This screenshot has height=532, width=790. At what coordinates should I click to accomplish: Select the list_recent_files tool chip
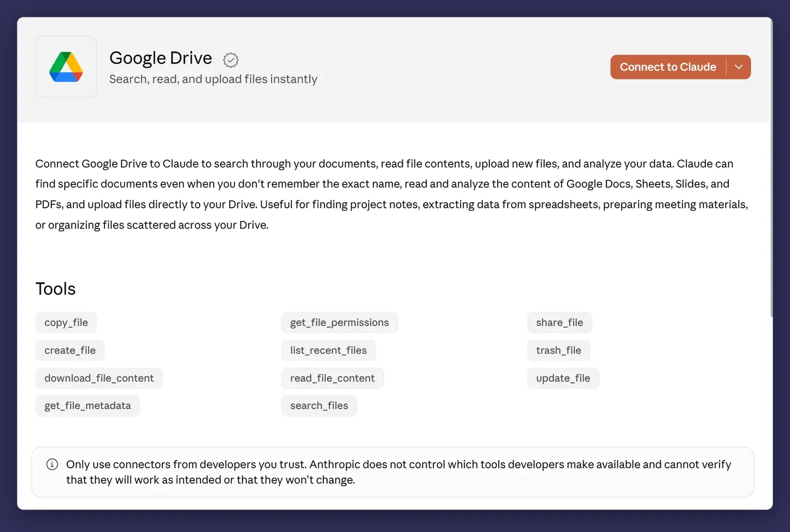328,350
